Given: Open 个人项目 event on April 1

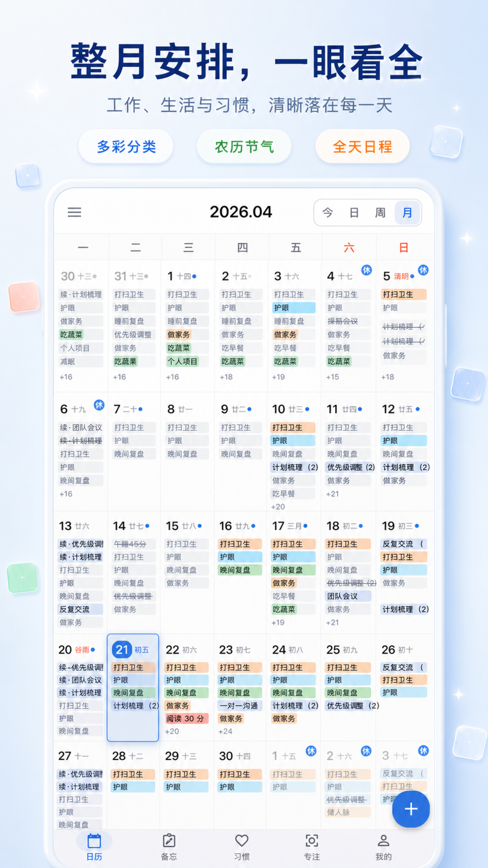Looking at the screenshot, I should [x=183, y=362].
